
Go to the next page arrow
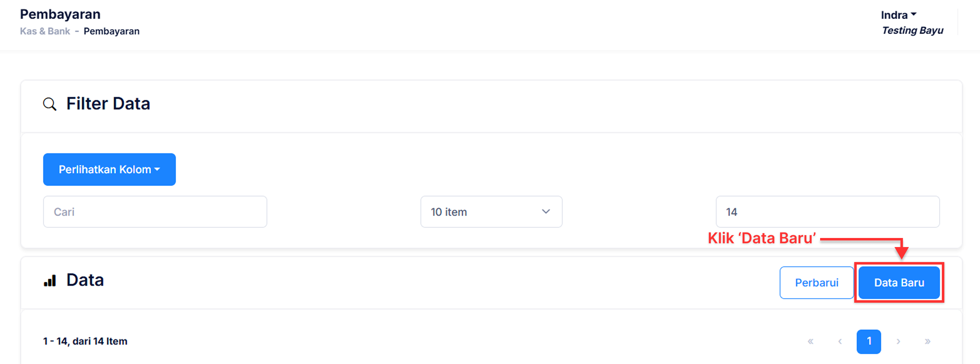898,341
